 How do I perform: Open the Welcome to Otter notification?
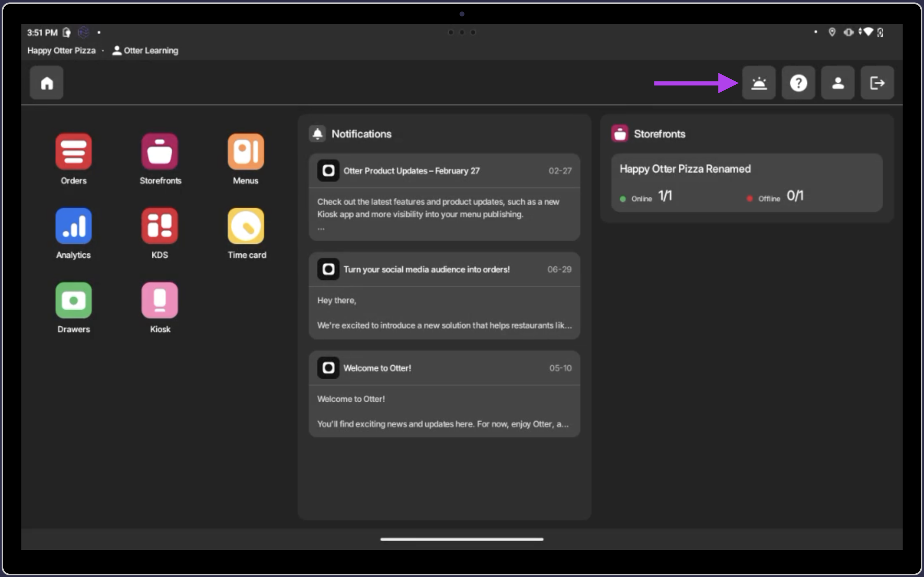tap(444, 394)
